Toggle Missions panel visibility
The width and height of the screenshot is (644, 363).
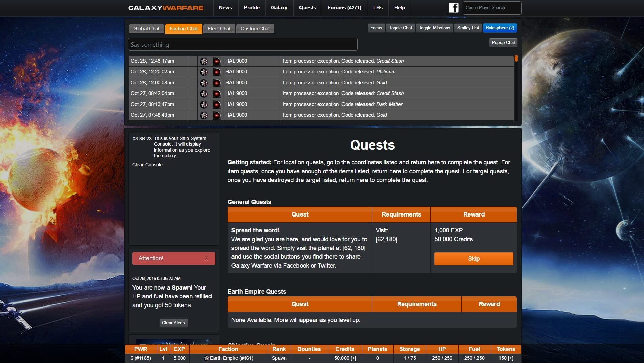click(x=434, y=28)
